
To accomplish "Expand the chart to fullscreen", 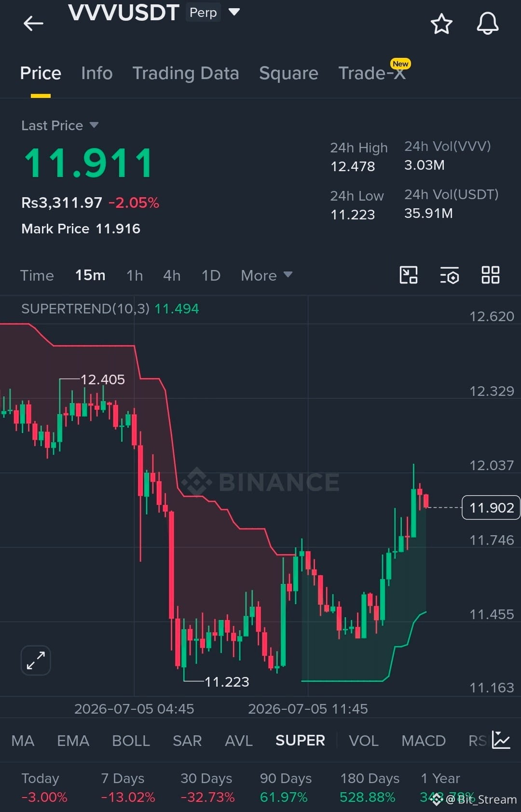I will (x=36, y=660).
